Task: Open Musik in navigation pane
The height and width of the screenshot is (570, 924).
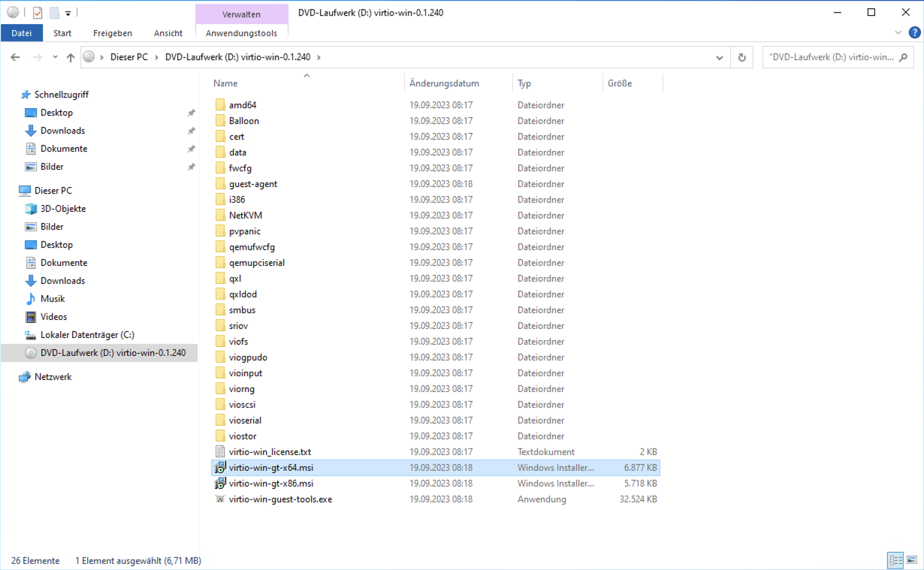Action: [53, 299]
